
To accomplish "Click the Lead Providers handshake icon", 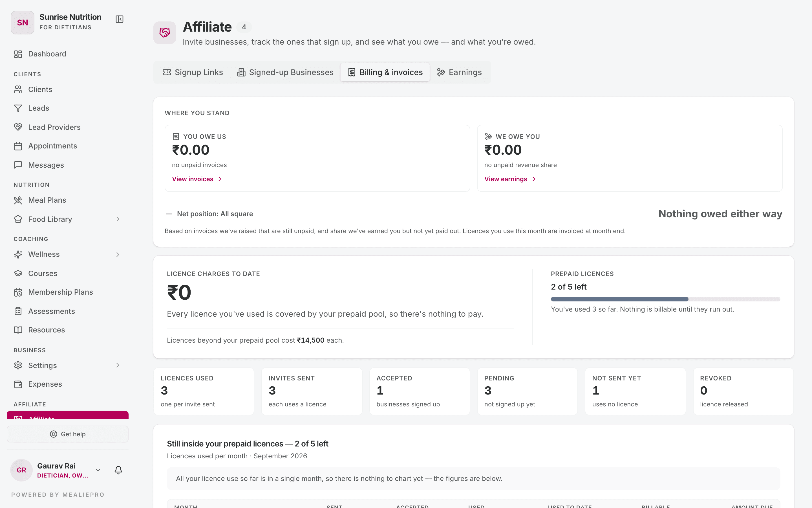I will [x=18, y=127].
